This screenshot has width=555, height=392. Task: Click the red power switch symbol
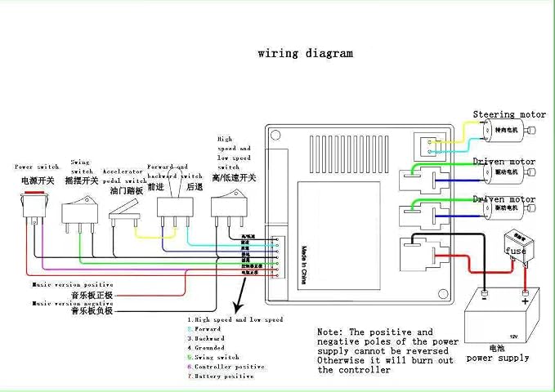(x=34, y=207)
